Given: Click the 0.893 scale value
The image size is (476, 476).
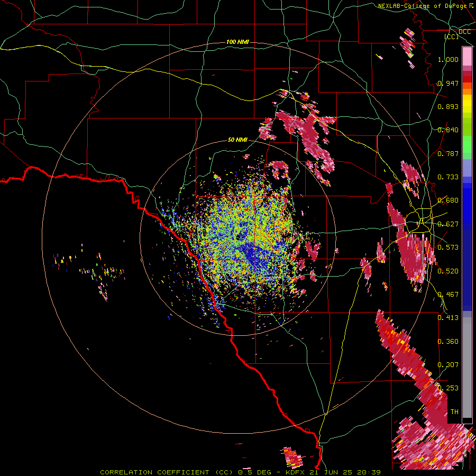Looking at the screenshot, I should pyautogui.click(x=448, y=106).
